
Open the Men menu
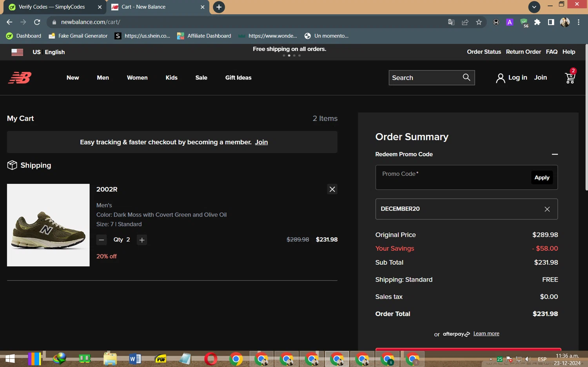pyautogui.click(x=103, y=78)
